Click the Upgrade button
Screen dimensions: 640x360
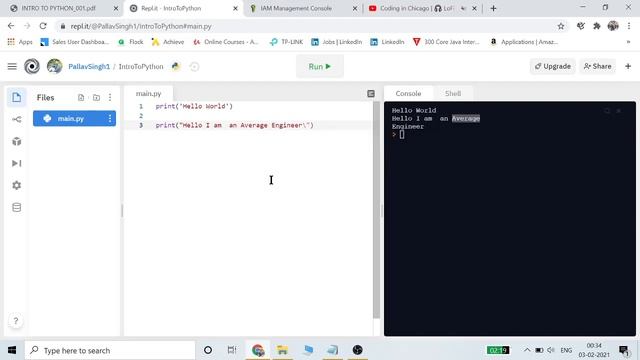(x=553, y=66)
